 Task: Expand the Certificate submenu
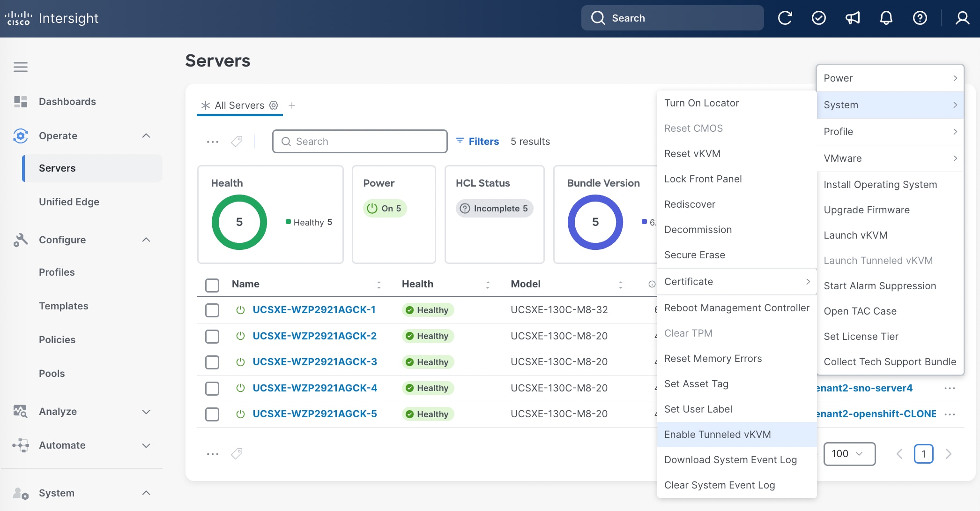pos(737,282)
